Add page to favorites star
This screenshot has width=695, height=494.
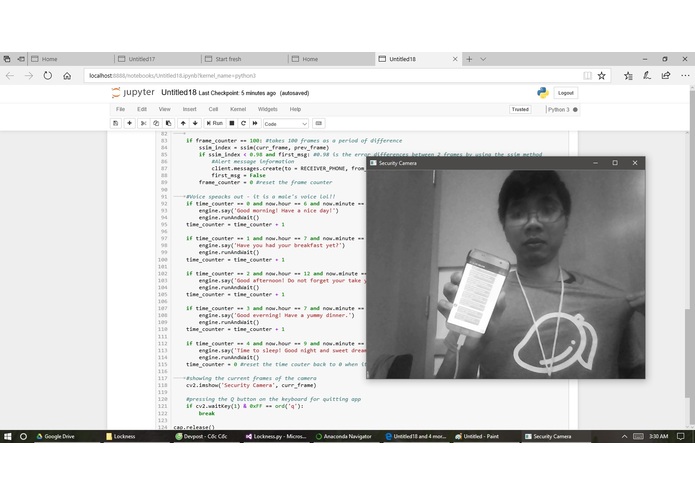point(601,76)
